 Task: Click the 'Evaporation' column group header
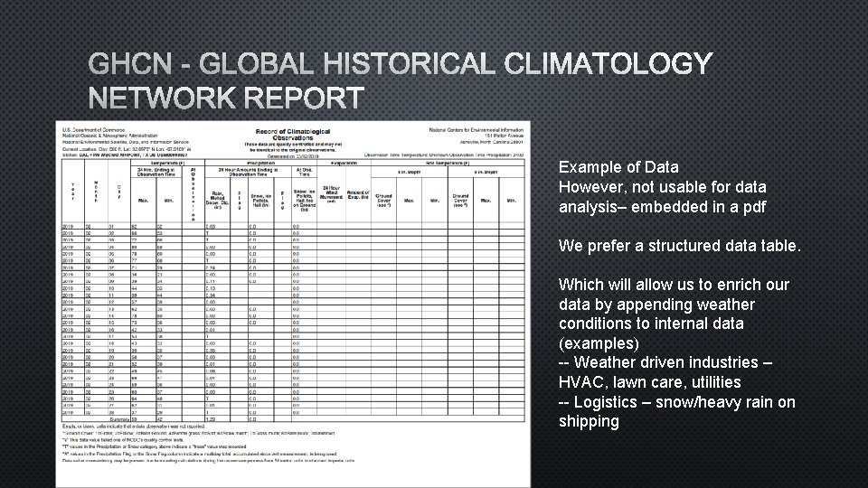[344, 164]
